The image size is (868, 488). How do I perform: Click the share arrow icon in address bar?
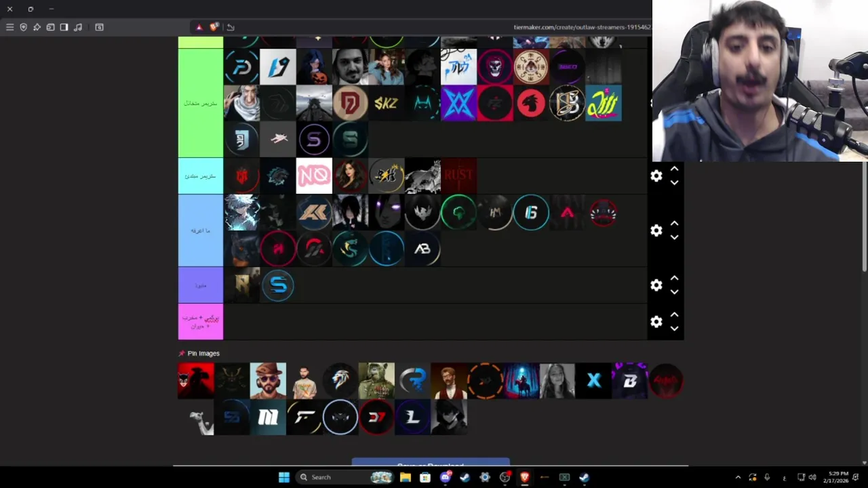pos(231,27)
